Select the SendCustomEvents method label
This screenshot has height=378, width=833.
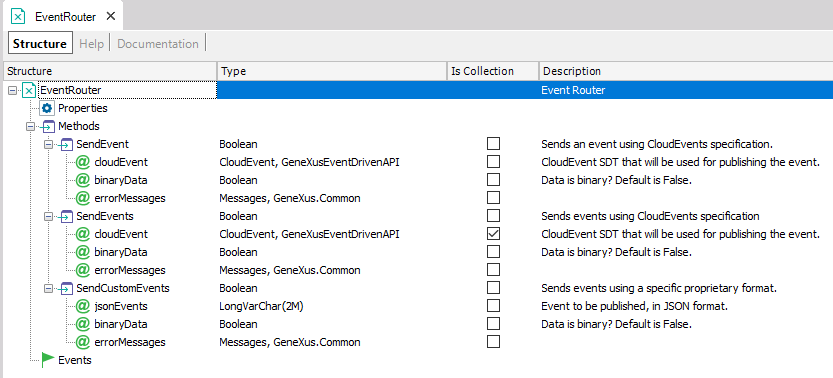pos(123,289)
